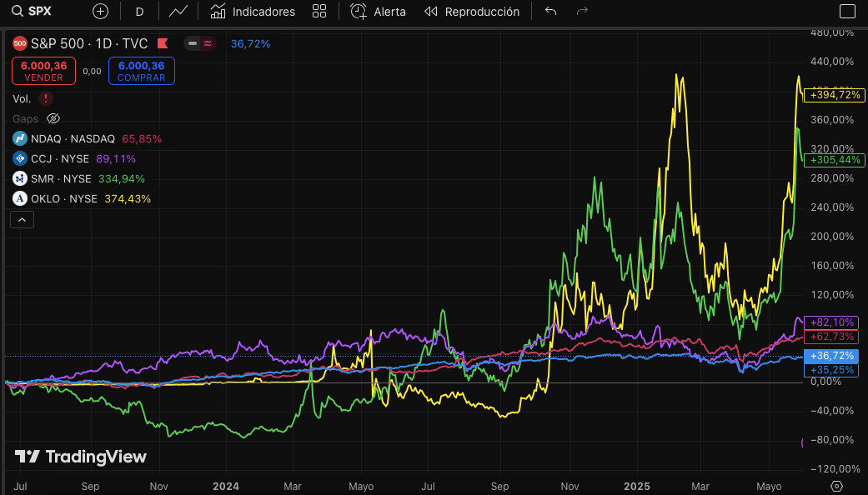This screenshot has height=495, width=868.
Task: Click the redo arrow icon
Action: [582, 12]
